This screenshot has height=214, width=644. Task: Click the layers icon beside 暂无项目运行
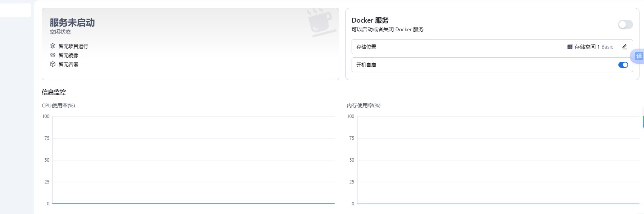[x=53, y=46]
